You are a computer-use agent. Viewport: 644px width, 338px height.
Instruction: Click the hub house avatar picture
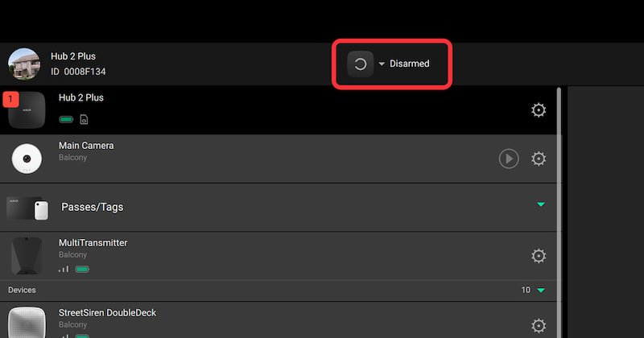coord(24,64)
